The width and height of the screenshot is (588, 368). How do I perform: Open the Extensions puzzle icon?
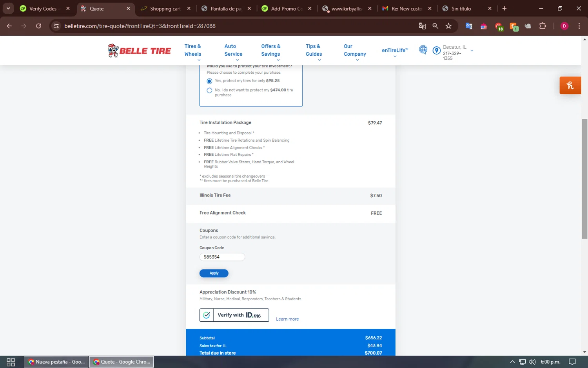pos(543,26)
